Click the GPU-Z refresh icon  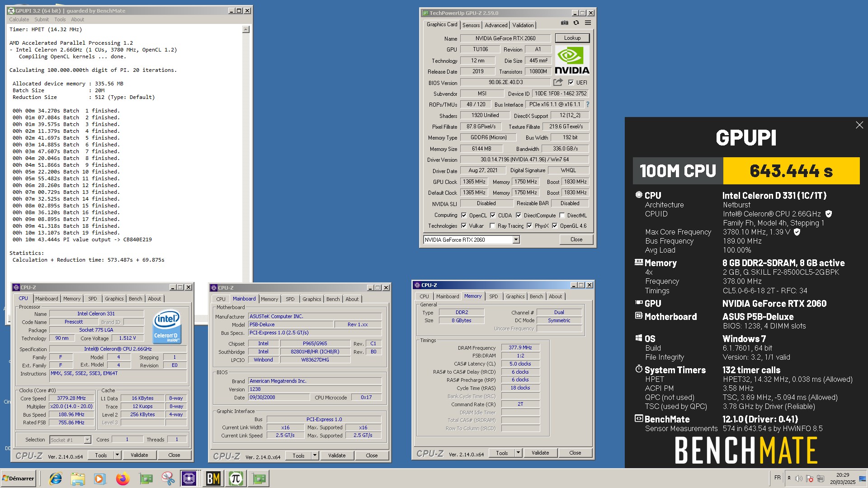click(576, 23)
